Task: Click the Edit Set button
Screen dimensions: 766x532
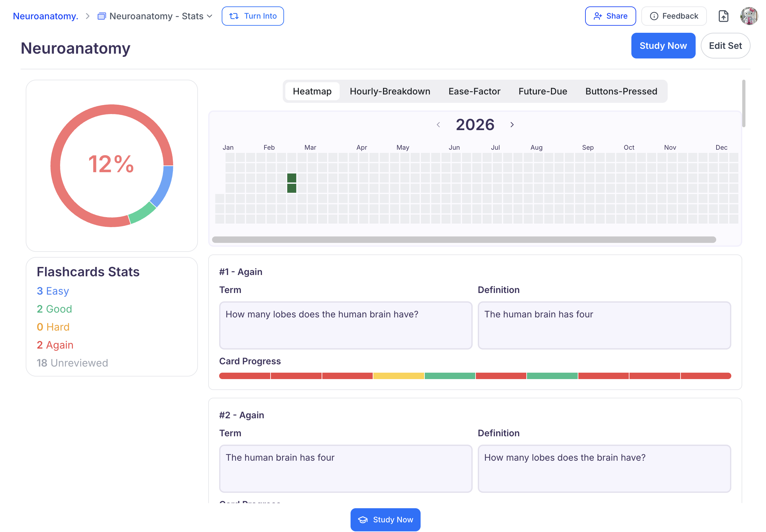Action: [x=725, y=46]
